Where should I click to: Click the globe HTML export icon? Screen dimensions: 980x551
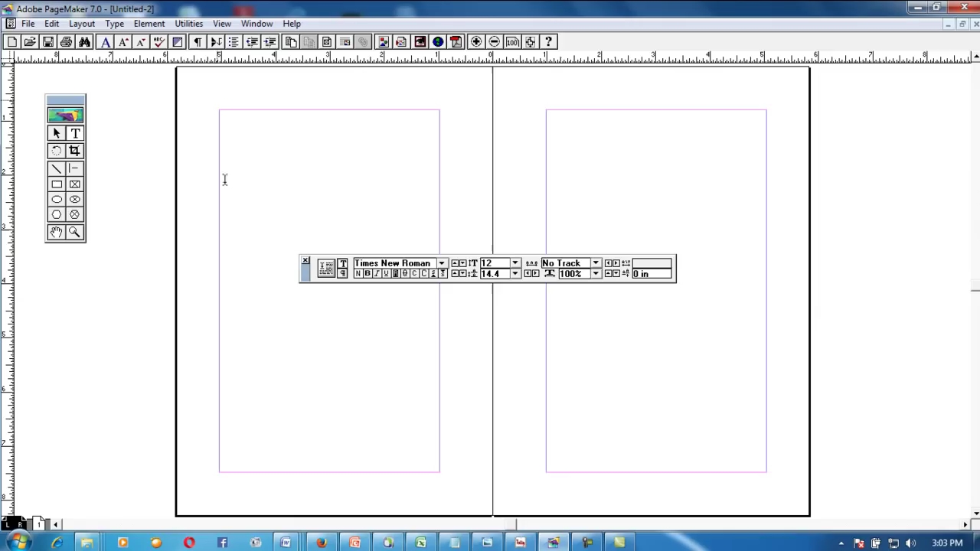tap(438, 42)
